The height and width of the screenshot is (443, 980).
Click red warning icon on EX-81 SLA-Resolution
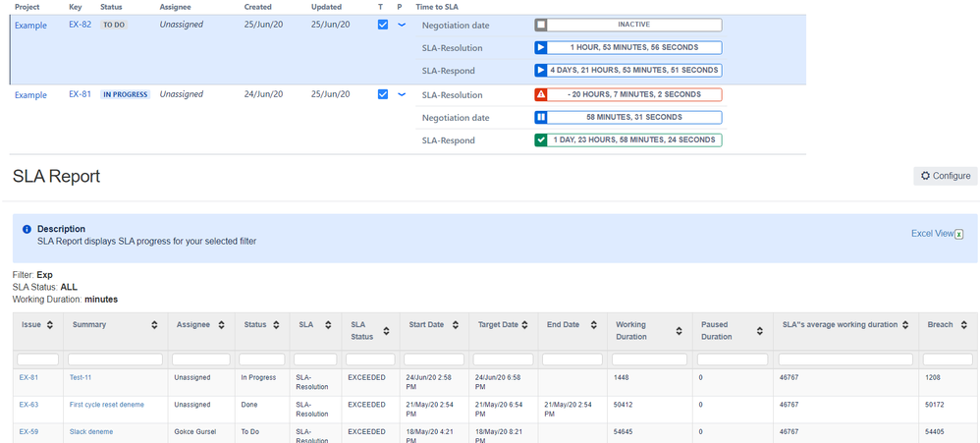pyautogui.click(x=541, y=94)
